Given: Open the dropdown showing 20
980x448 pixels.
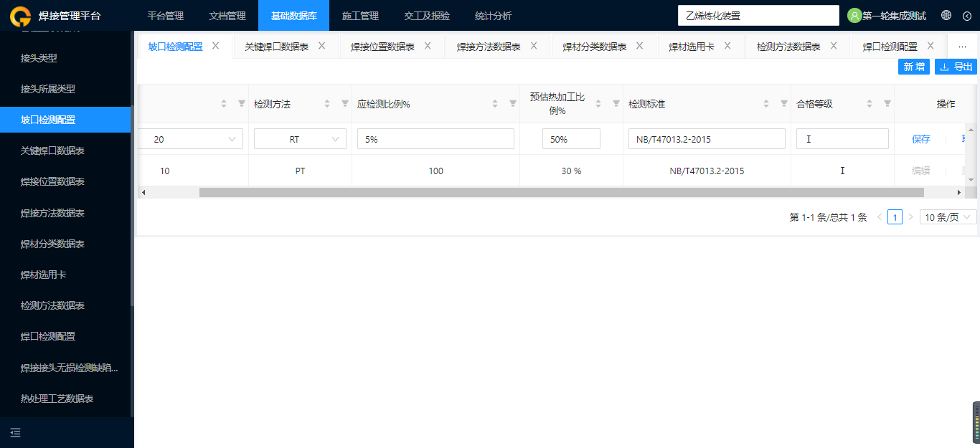Looking at the screenshot, I should (x=192, y=139).
